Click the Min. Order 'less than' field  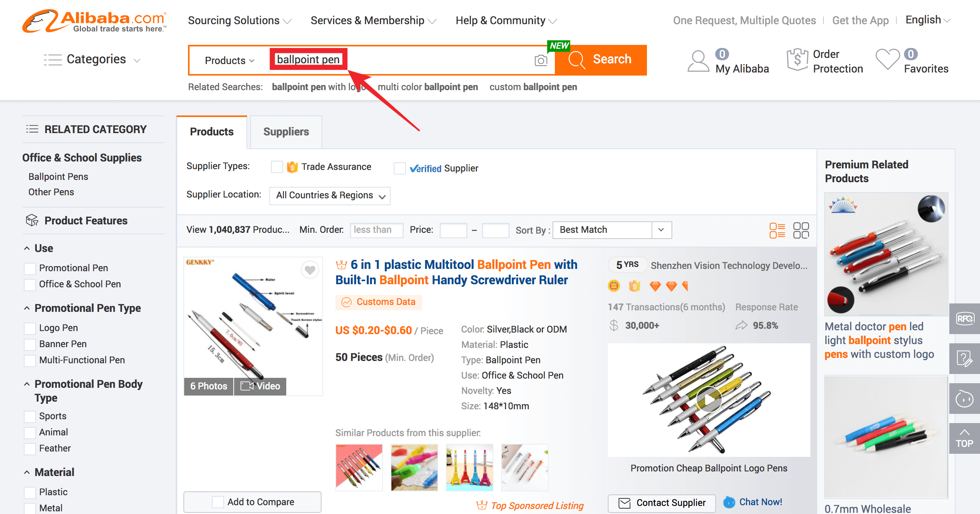(x=376, y=230)
